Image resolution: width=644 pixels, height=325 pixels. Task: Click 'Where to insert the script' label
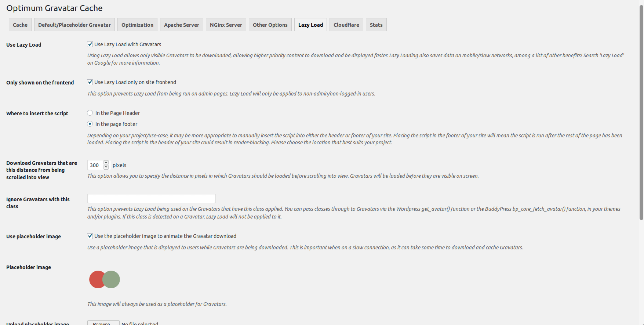point(37,113)
